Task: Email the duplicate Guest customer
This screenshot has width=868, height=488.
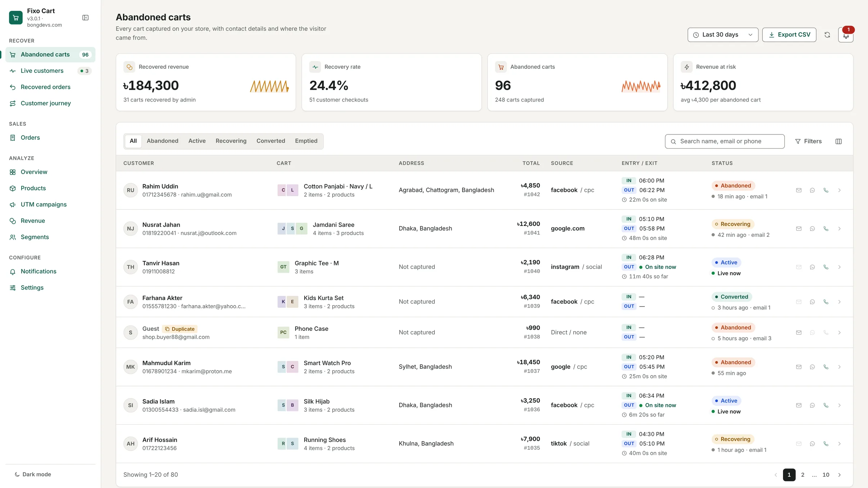Action: point(799,332)
